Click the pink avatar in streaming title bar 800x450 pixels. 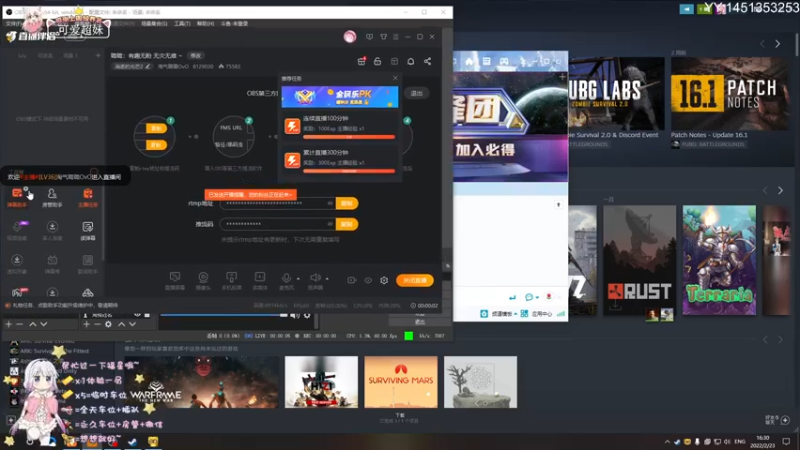(x=349, y=36)
